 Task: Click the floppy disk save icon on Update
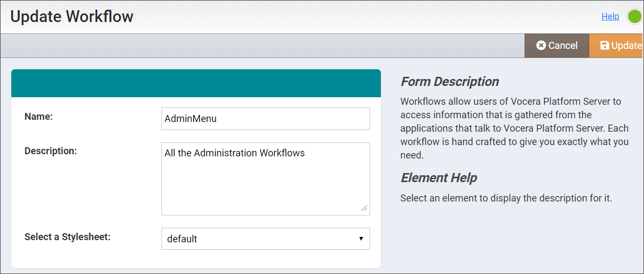(605, 46)
